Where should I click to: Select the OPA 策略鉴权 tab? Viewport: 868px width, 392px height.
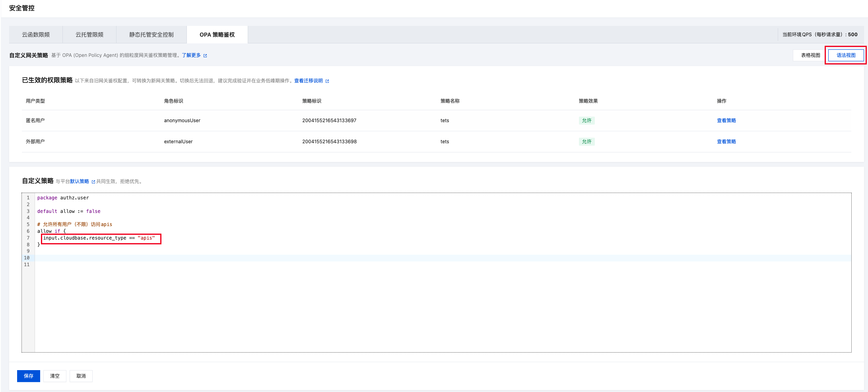pyautogui.click(x=217, y=35)
